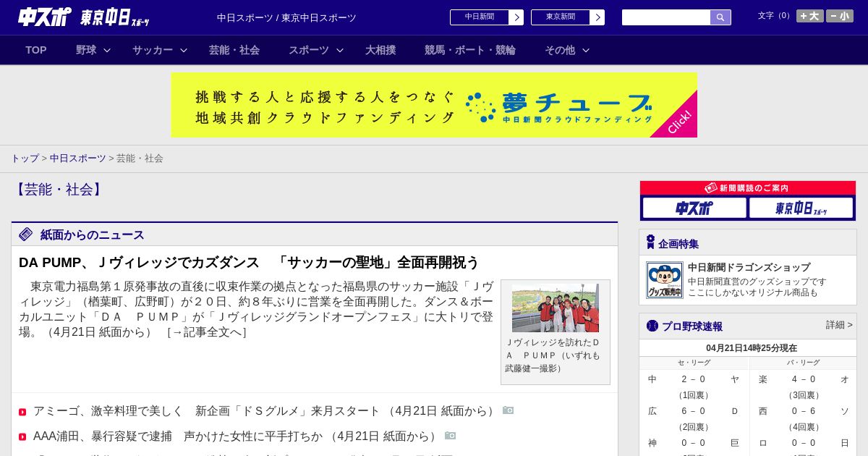
Task: Click the セ・リーグ column header
Action: [694, 363]
